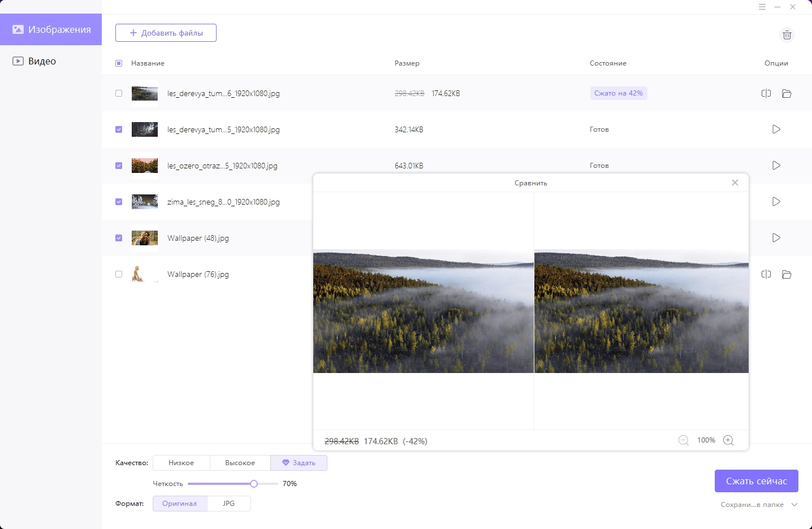Select Высокое quality option
Image resolution: width=812 pixels, height=529 pixels.
pyautogui.click(x=240, y=463)
